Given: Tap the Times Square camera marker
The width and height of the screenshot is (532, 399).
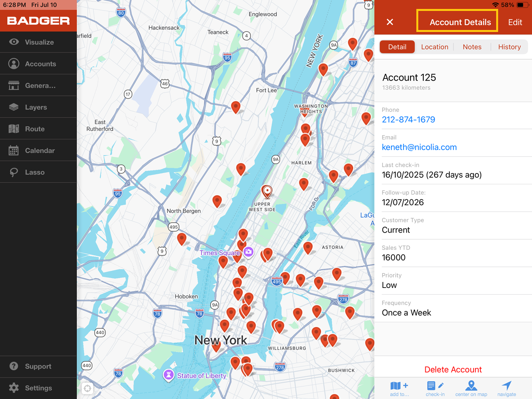Looking at the screenshot, I should 248,252.
